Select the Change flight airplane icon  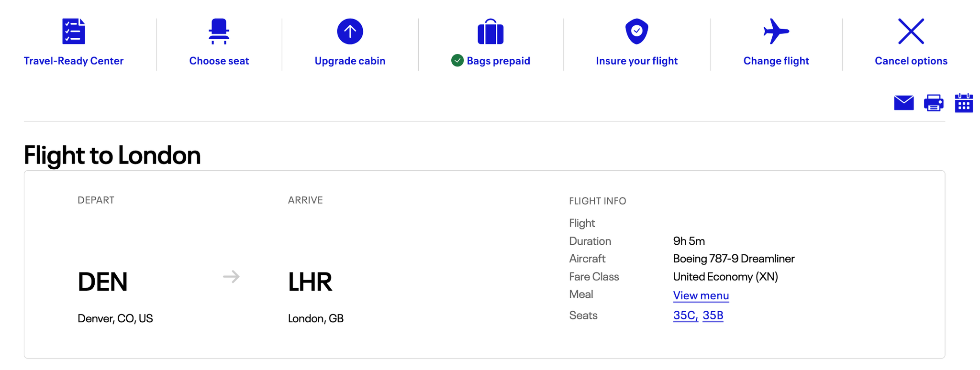pyautogui.click(x=776, y=31)
